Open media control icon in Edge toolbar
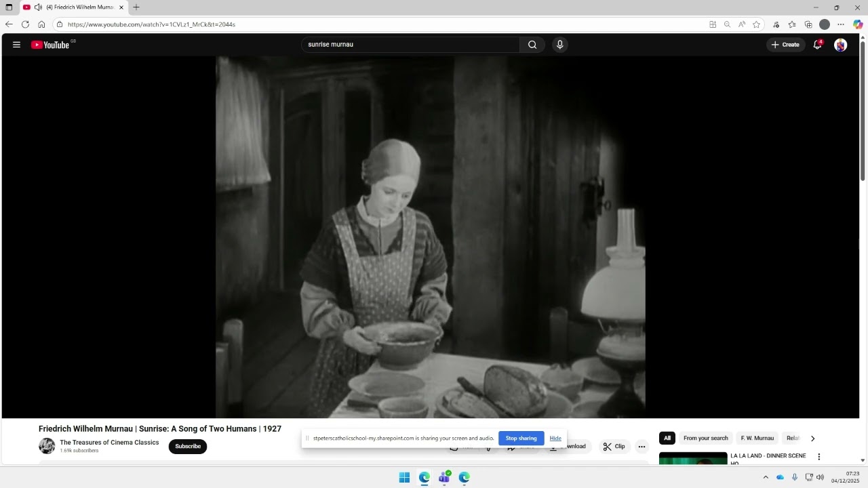 776,24
